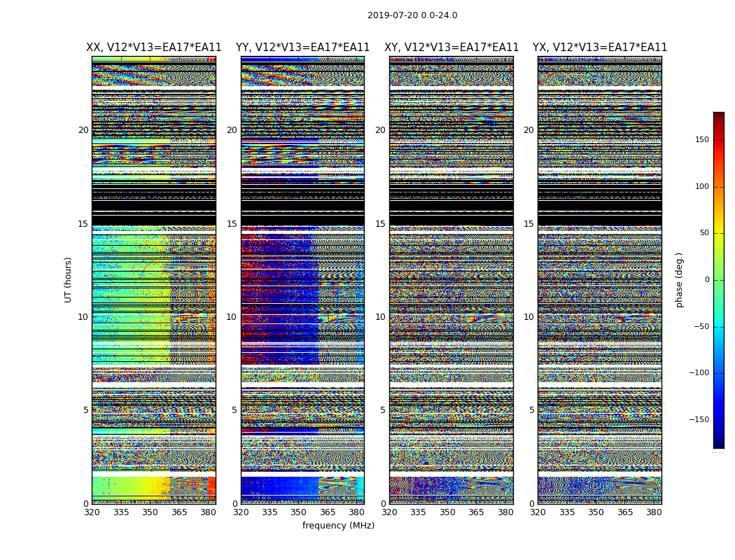735x560 pixels.
Task: Click the 20 hour tick left of XX panel
Action: pos(83,130)
